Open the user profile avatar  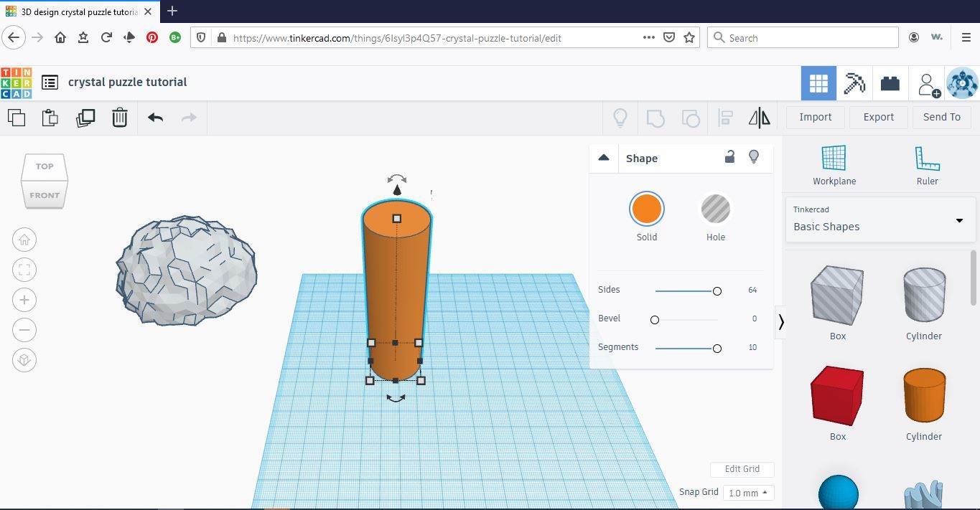click(962, 83)
